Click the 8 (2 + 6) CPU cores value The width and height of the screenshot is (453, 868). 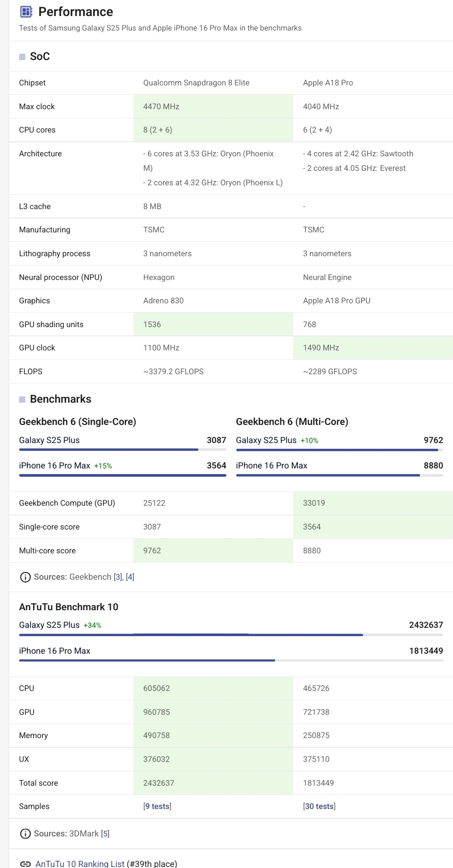tap(158, 130)
